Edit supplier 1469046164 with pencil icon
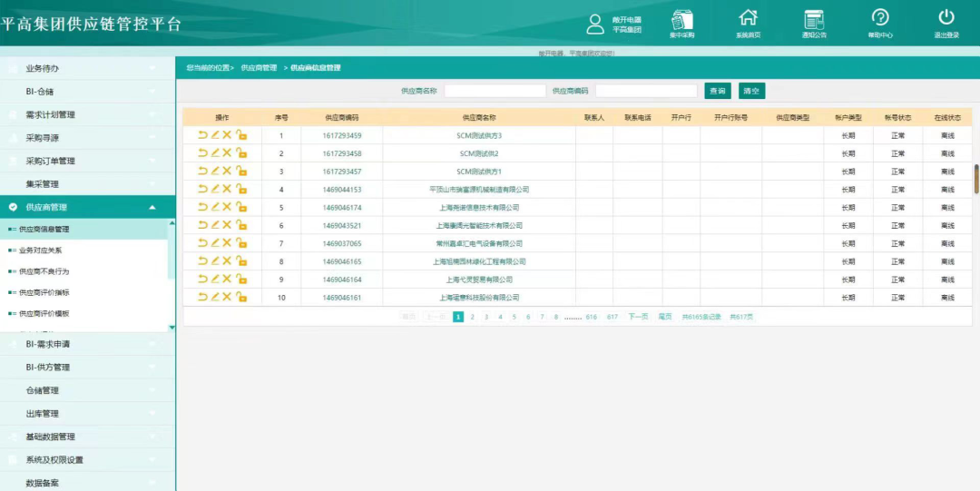The image size is (980, 491). pos(215,279)
